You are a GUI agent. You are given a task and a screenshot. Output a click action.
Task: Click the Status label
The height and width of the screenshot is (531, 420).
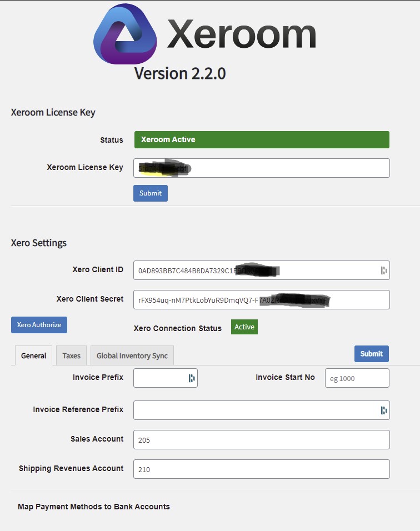[x=112, y=140]
